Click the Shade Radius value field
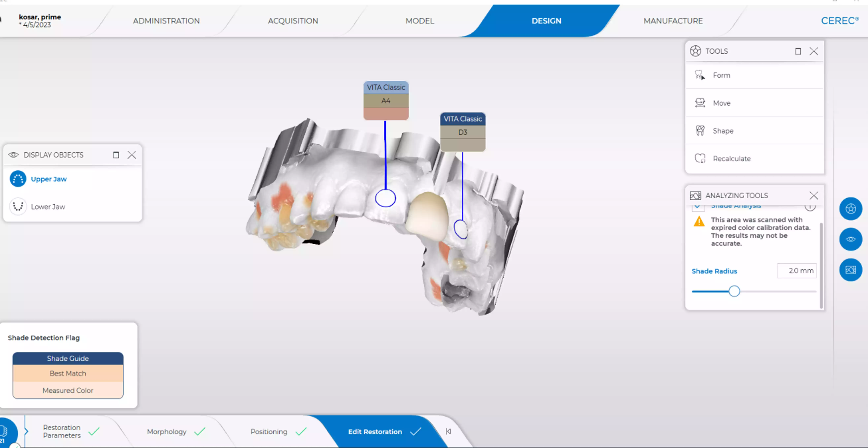This screenshot has height=448, width=868. (x=797, y=271)
